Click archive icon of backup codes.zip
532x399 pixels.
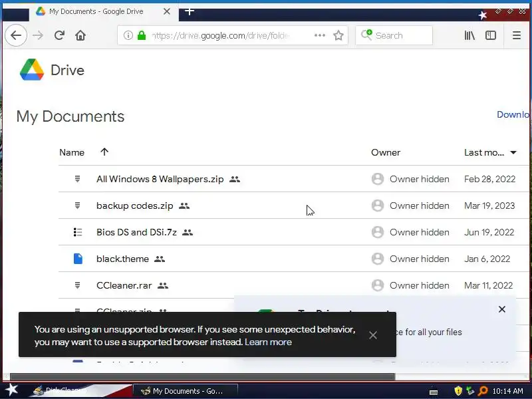point(77,205)
